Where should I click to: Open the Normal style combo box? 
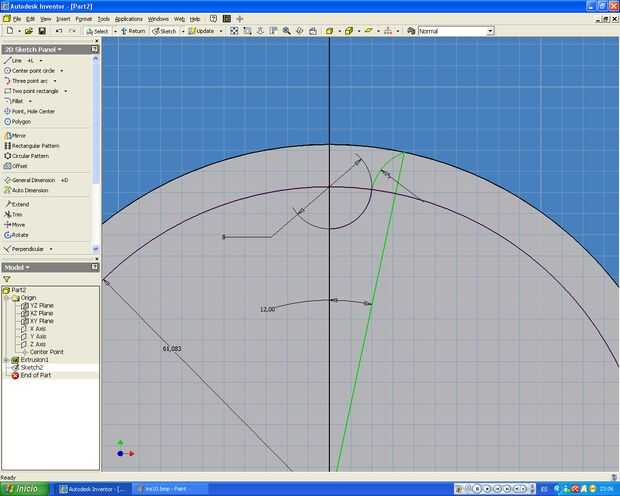coord(456,31)
